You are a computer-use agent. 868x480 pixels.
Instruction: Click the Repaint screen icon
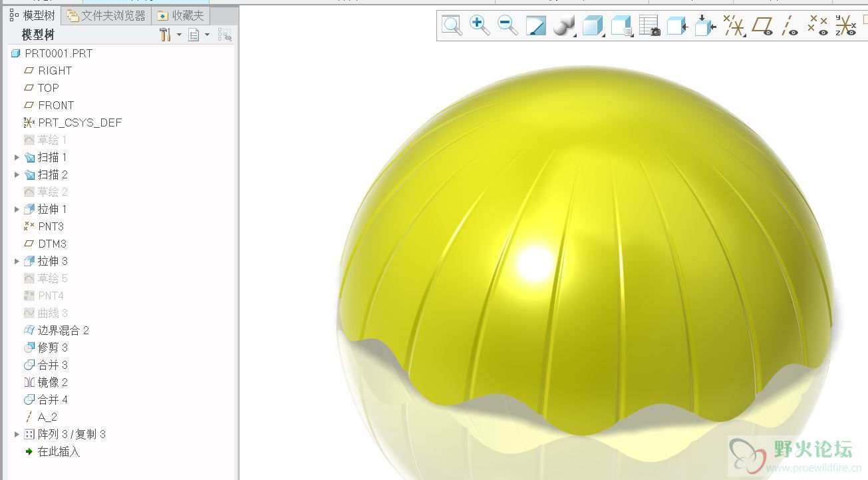(536, 26)
